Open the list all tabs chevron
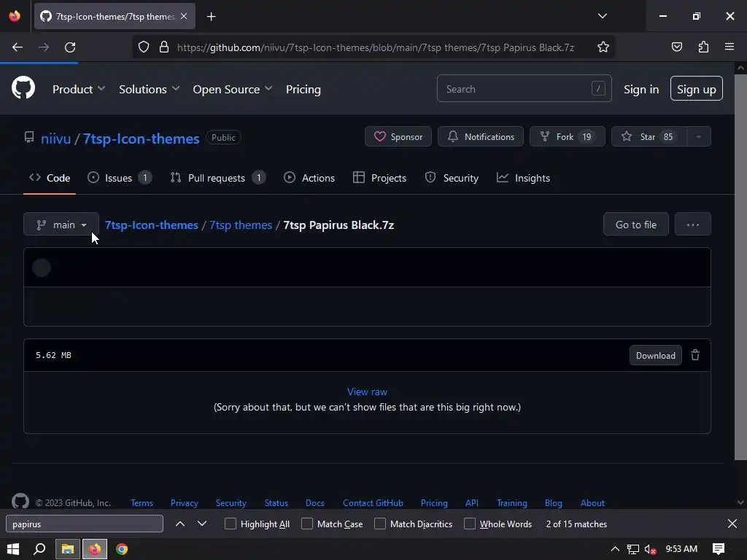This screenshot has width=747, height=560. [x=602, y=16]
